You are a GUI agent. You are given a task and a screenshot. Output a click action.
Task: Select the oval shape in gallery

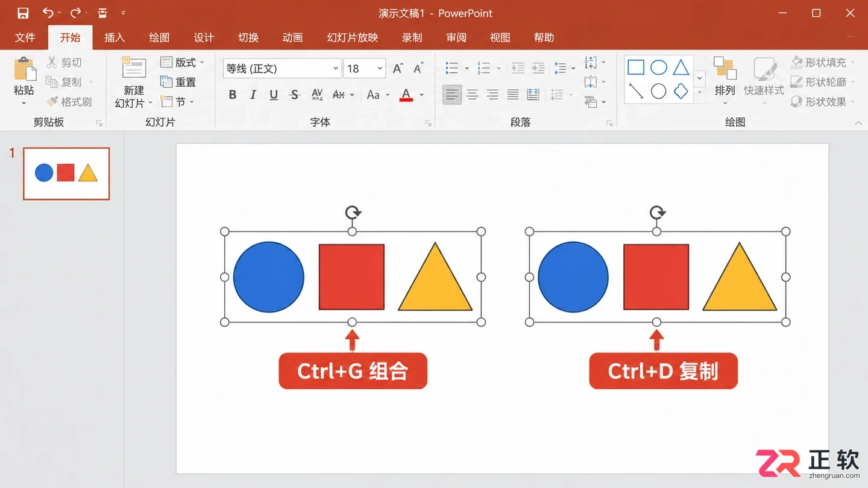pos(659,67)
